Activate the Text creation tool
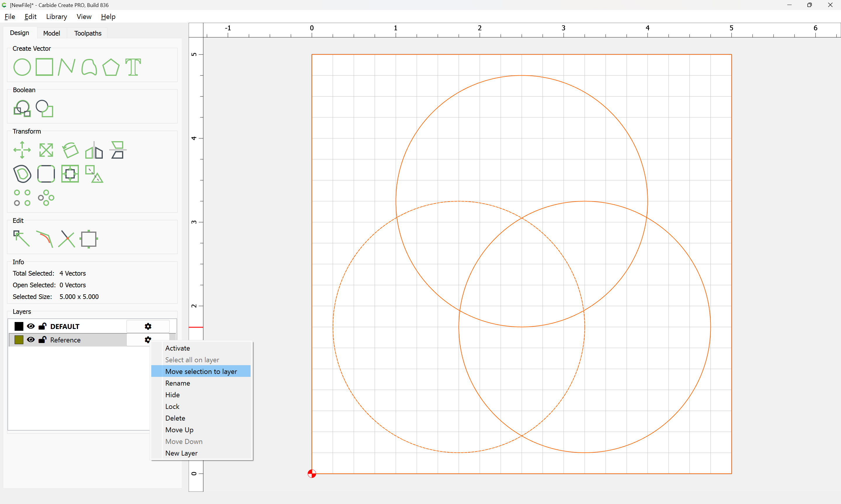The image size is (841, 504). [133, 67]
